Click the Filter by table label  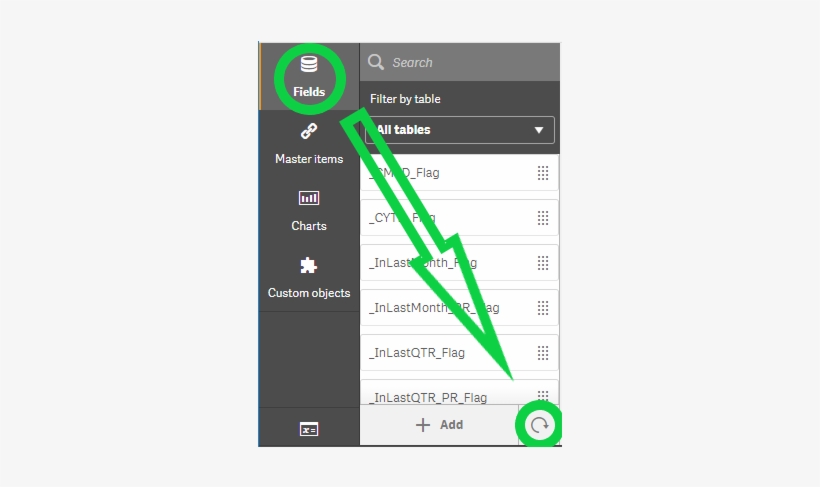[x=405, y=99]
